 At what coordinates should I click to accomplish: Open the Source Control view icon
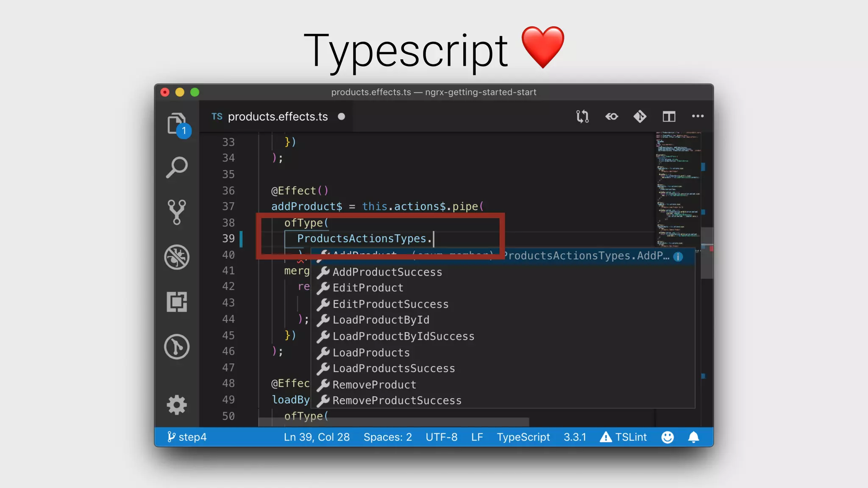click(x=177, y=212)
